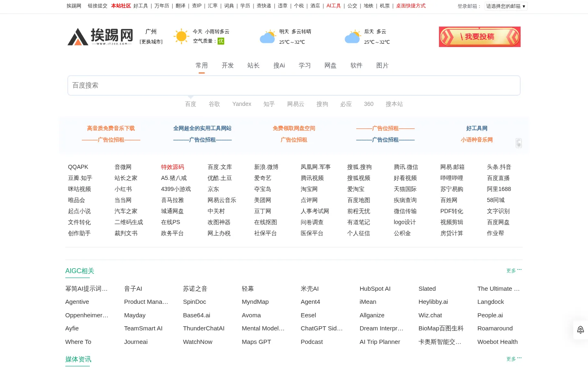Switch to the 开发 search tab

pyautogui.click(x=227, y=65)
